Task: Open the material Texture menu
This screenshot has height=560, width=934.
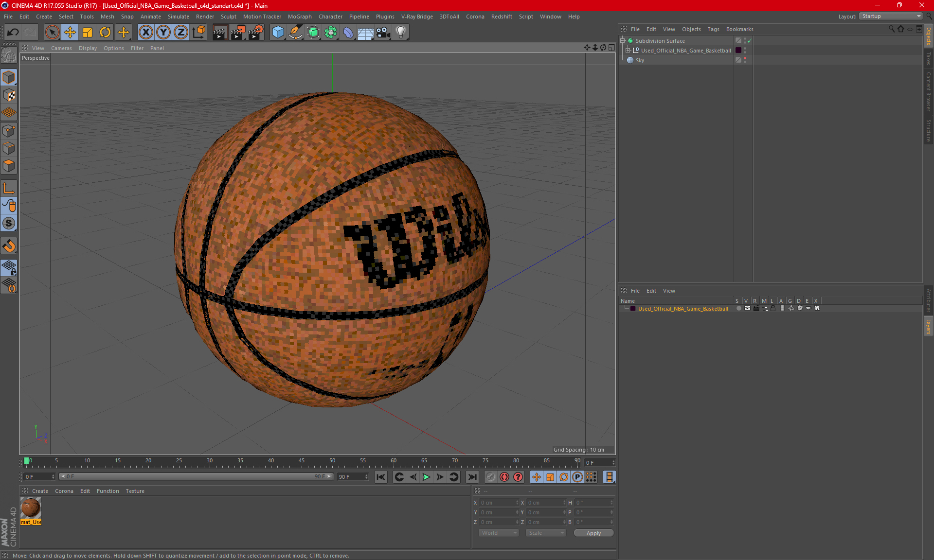Action: [135, 491]
